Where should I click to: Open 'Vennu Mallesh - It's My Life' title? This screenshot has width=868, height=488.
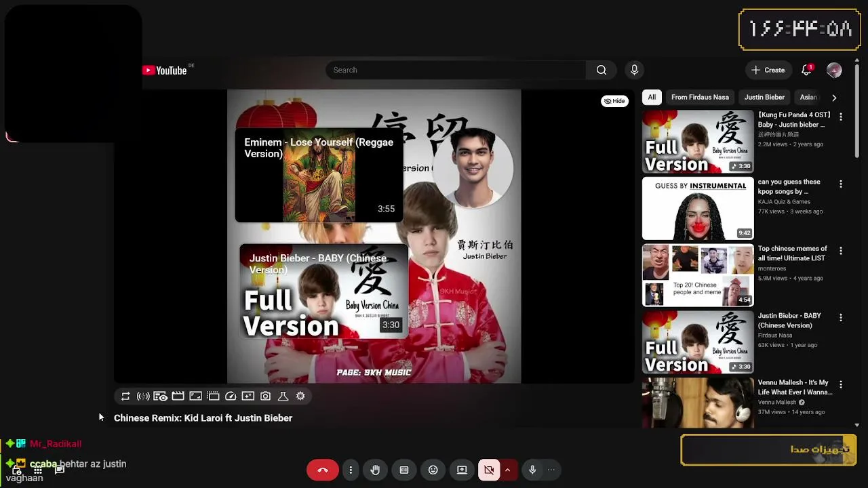coord(795,388)
